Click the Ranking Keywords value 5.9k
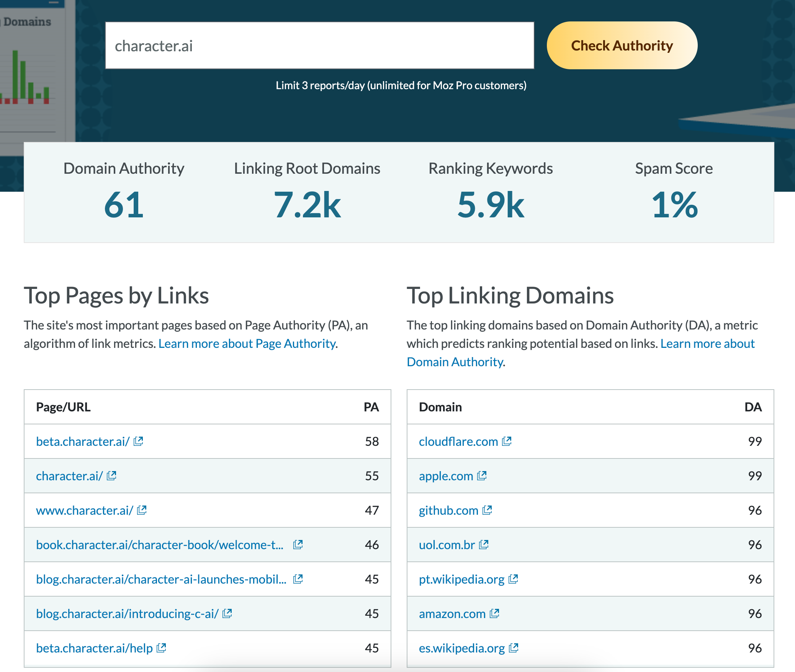Screen dimensions: 795x672 (x=491, y=205)
